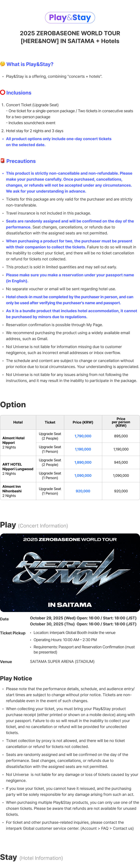Select the 1,190,000 single-person Almont Hotel price
Viewport: 140px width, 868px height.
point(83,449)
